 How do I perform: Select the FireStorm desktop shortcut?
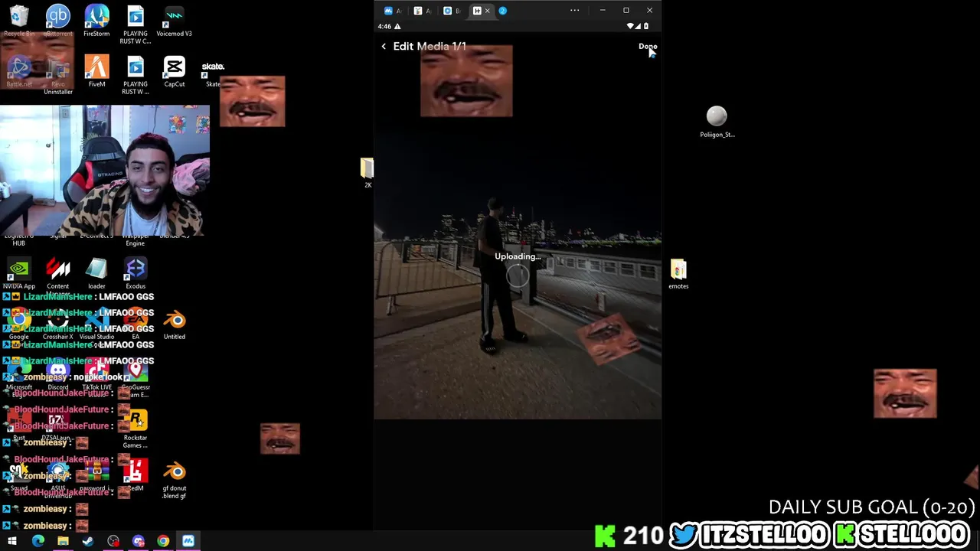point(96,21)
